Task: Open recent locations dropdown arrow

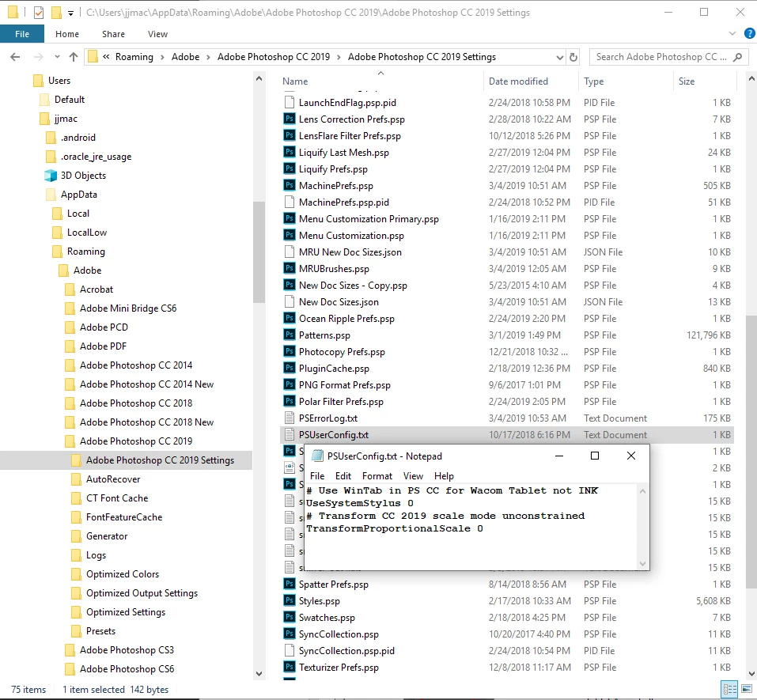Action: (x=58, y=57)
